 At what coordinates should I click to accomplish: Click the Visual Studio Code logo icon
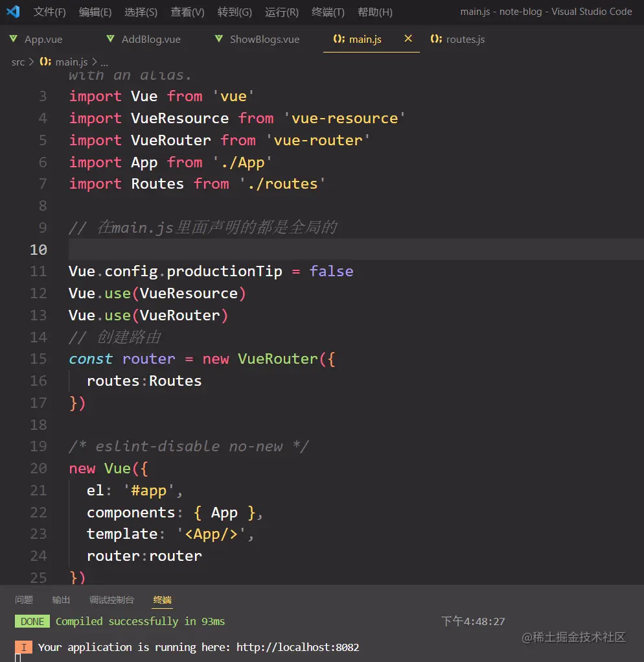13,12
